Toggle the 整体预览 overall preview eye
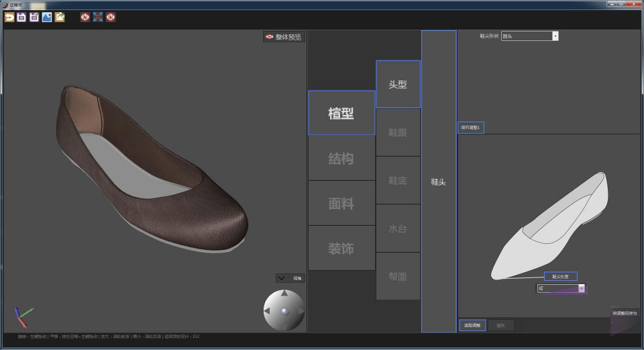 click(x=270, y=37)
